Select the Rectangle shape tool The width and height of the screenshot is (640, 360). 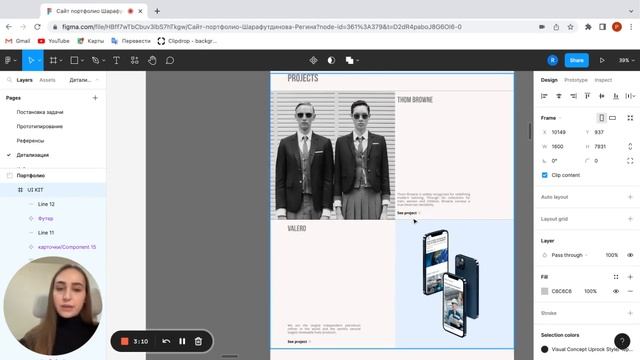point(74,60)
